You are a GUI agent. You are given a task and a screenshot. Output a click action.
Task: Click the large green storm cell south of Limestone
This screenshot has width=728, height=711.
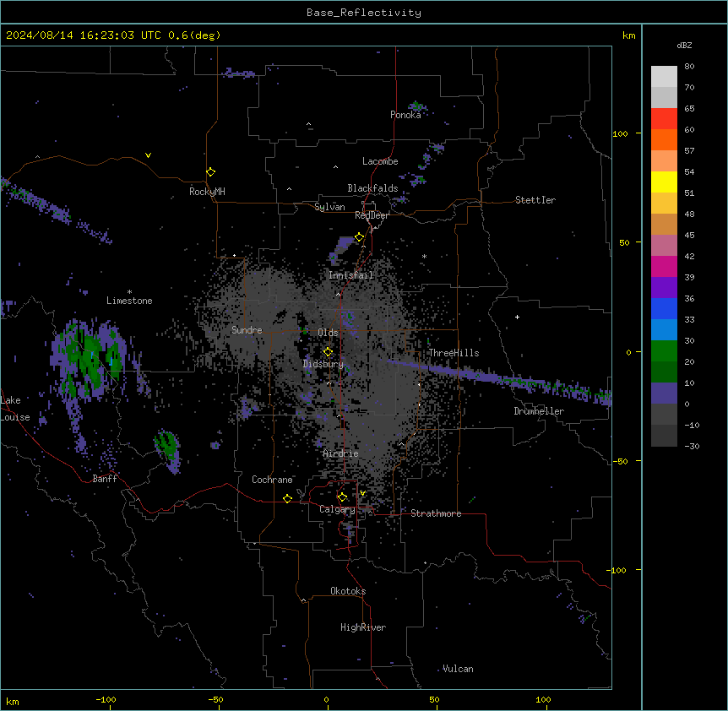(x=88, y=357)
